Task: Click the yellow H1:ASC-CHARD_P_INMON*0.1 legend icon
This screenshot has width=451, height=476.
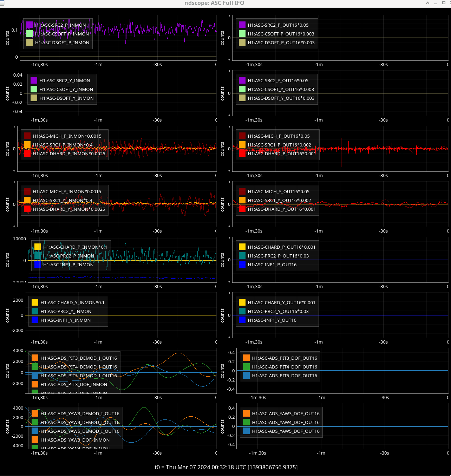Action: click(x=38, y=247)
